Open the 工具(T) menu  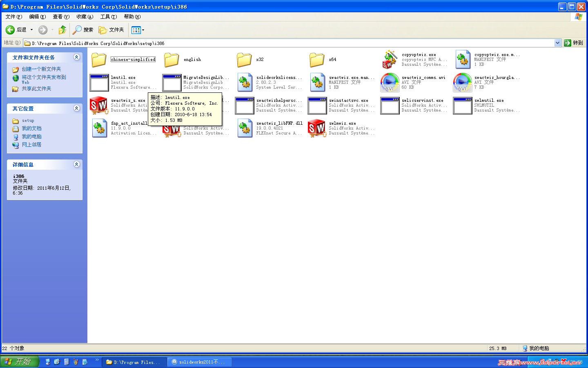click(109, 17)
